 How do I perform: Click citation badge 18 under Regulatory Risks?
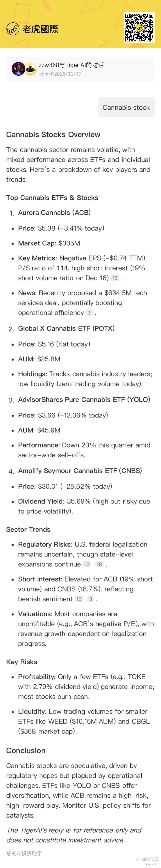click(99, 564)
